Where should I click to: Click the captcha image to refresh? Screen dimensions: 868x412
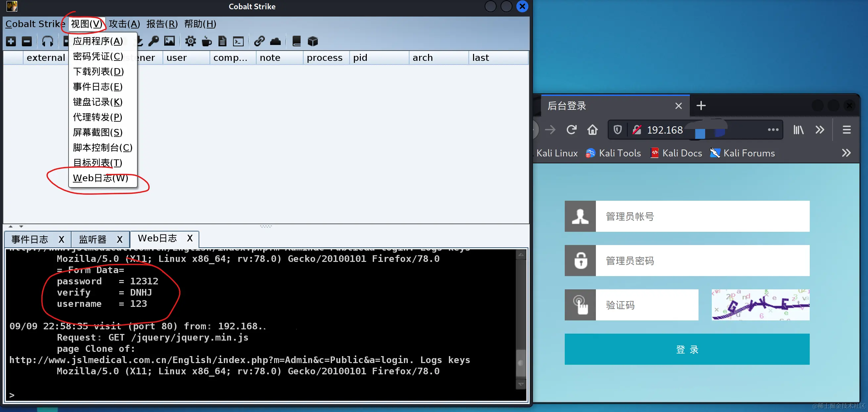760,305
